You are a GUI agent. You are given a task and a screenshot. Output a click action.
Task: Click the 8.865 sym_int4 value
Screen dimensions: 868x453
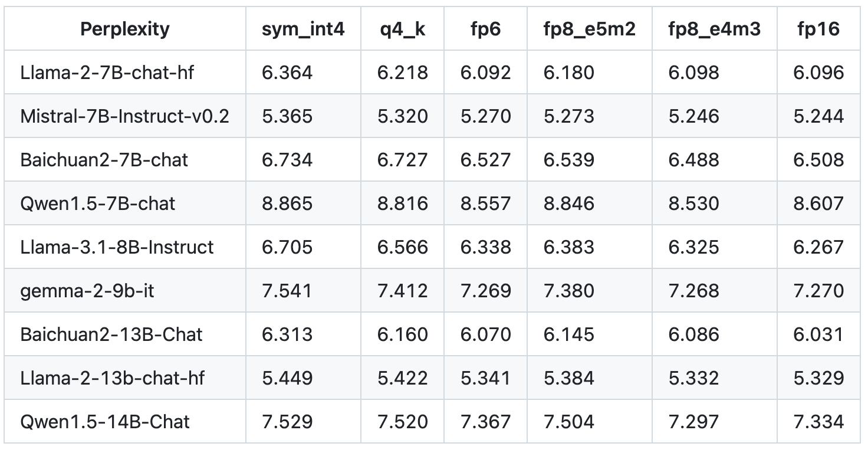tap(287, 203)
